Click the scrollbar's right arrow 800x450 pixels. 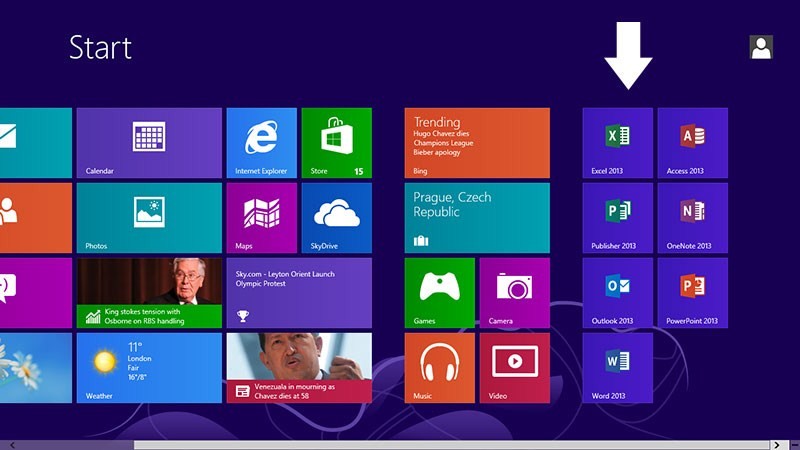(777, 445)
